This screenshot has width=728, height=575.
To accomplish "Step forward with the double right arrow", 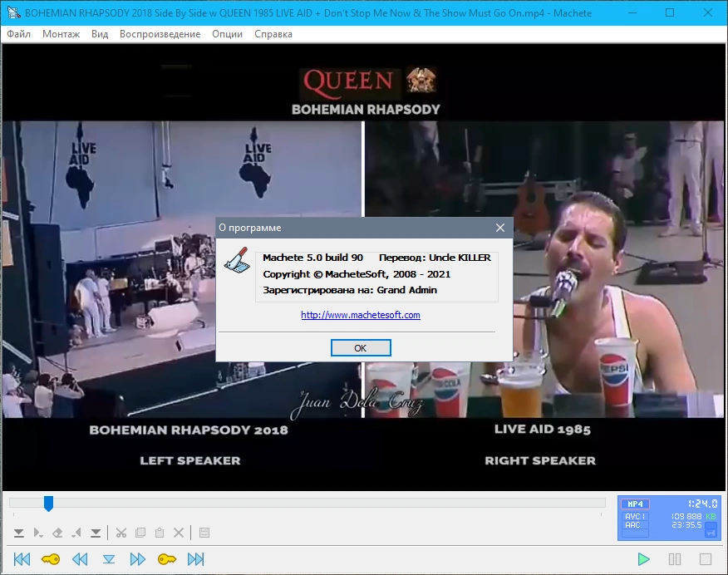I will tap(137, 559).
